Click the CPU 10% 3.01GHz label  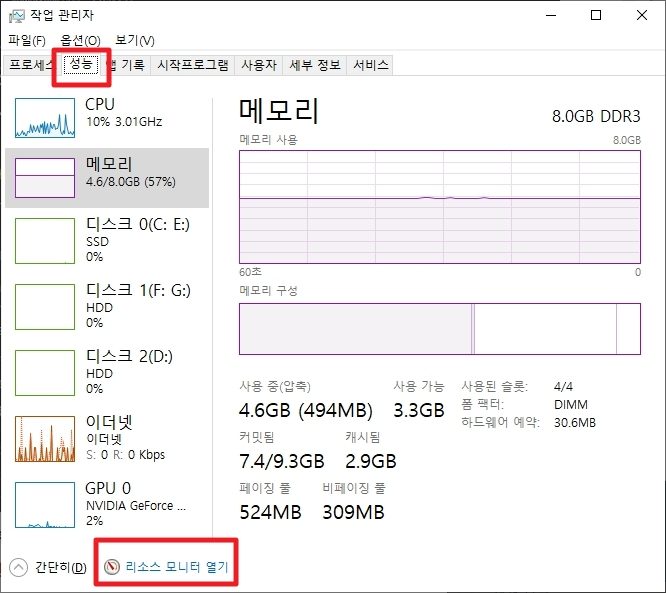click(x=124, y=122)
